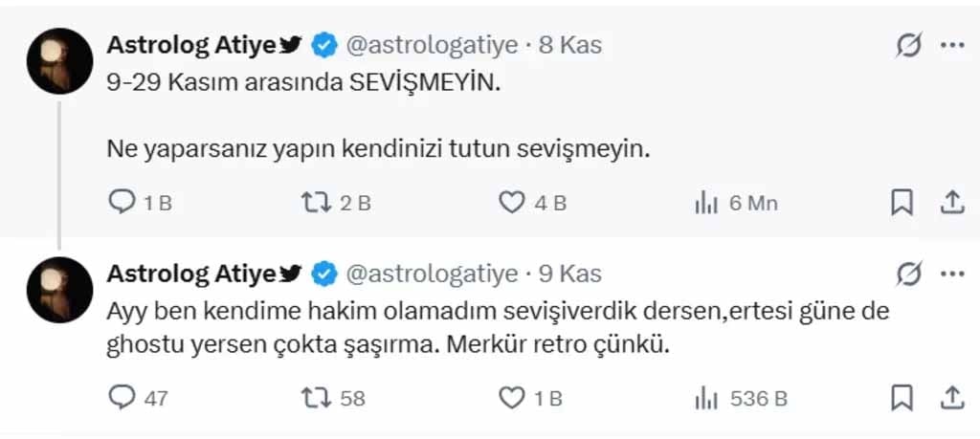
Task: Retweet the second tweet (58)
Action: click(x=314, y=398)
